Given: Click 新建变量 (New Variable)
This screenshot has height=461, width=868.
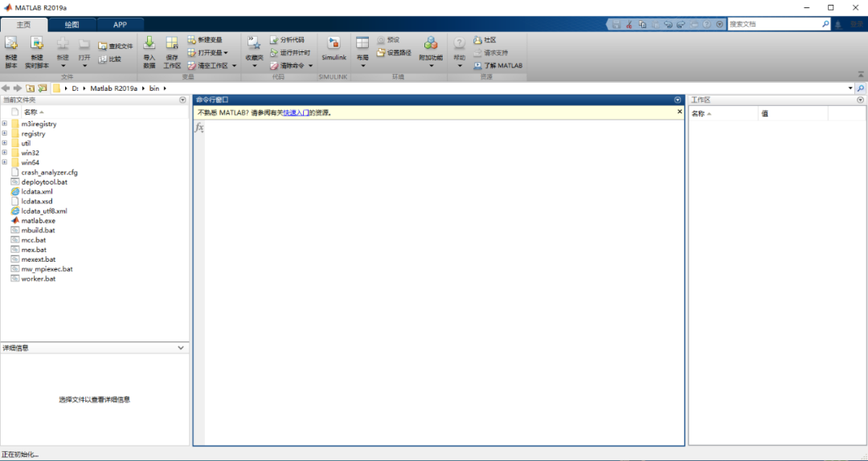Looking at the screenshot, I should tap(205, 40).
